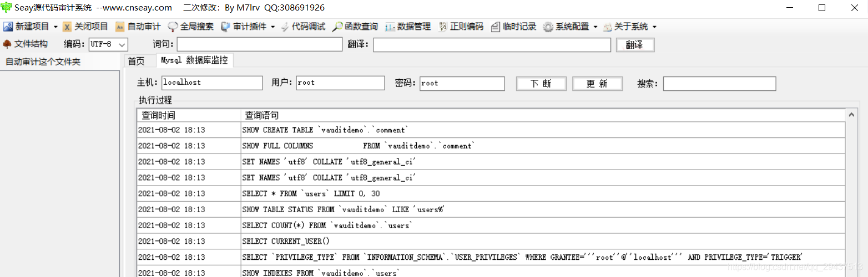
Task: Click the 查询时间 column header
Action: point(189,115)
